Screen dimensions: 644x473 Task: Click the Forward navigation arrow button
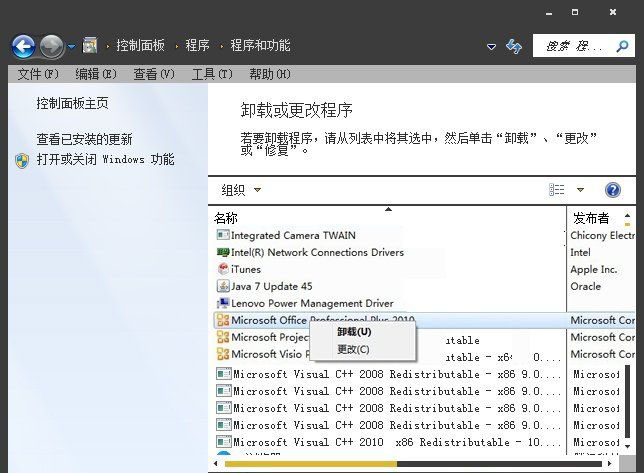pyautogui.click(x=52, y=46)
